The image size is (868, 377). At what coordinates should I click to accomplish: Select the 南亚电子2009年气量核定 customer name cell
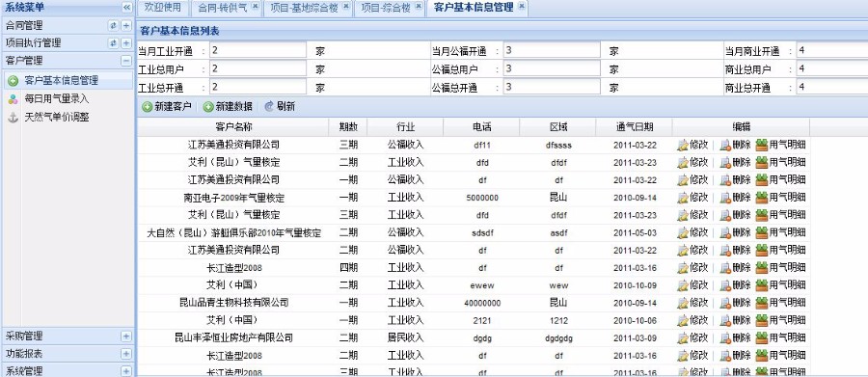(x=233, y=198)
